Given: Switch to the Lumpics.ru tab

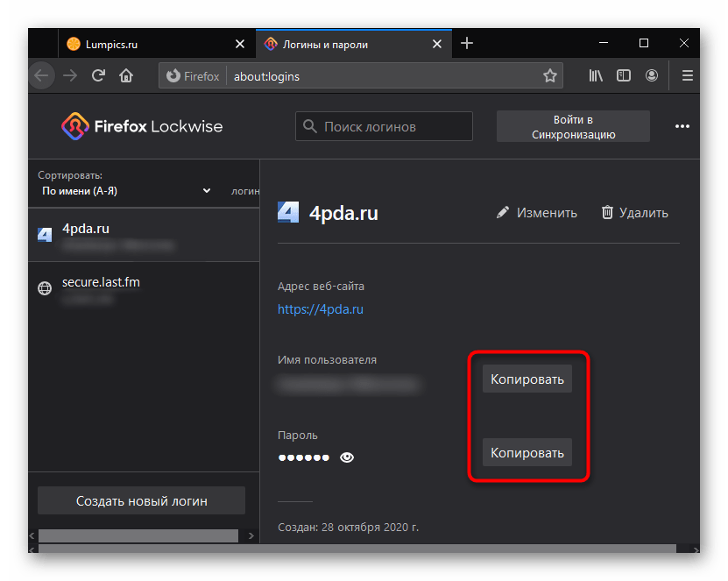Looking at the screenshot, I should pyautogui.click(x=157, y=44).
